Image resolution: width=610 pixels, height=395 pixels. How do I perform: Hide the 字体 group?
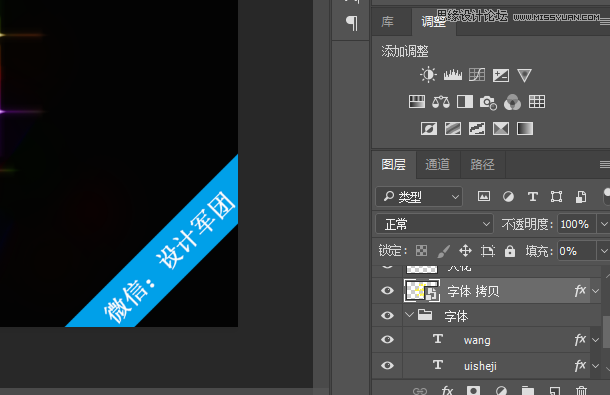(387, 315)
